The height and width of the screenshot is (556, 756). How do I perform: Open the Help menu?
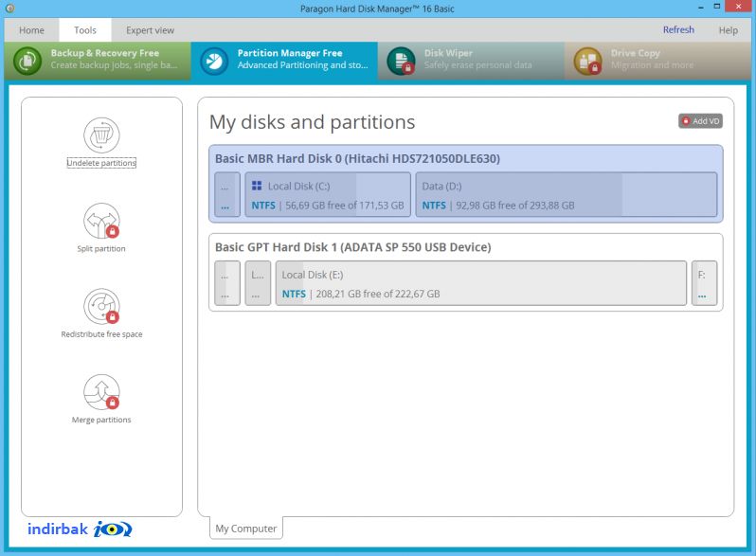click(728, 30)
